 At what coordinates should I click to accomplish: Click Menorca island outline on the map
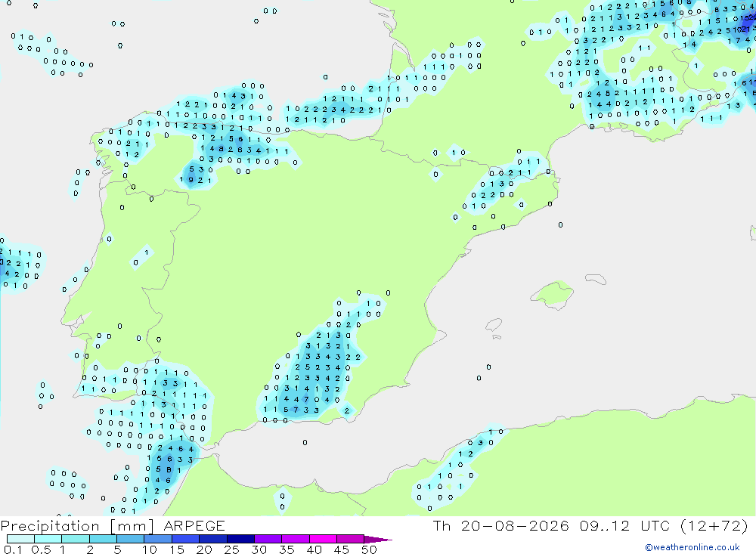pos(596,279)
